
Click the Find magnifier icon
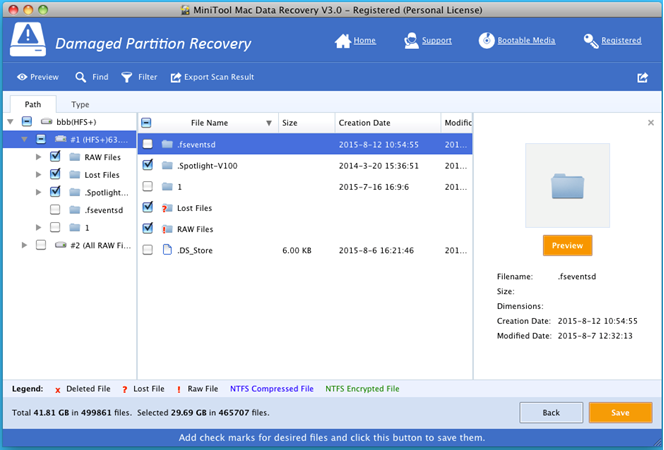pos(80,77)
